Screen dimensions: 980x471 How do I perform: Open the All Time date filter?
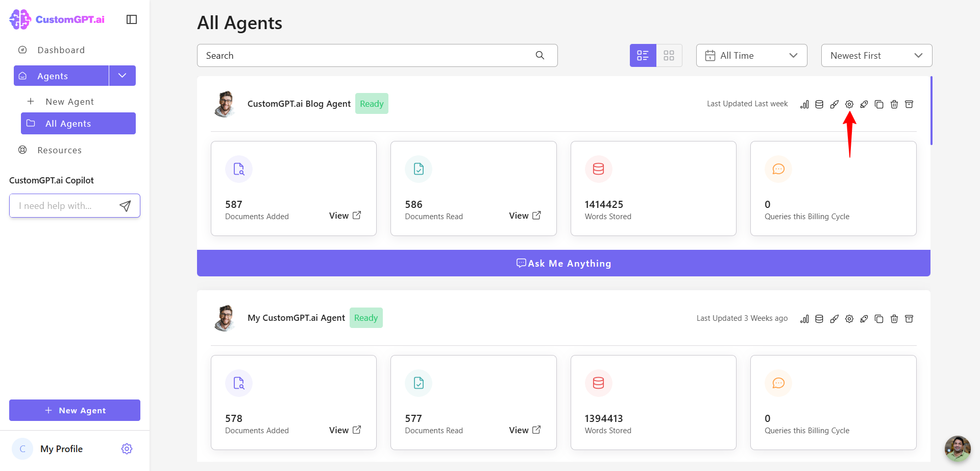point(752,55)
